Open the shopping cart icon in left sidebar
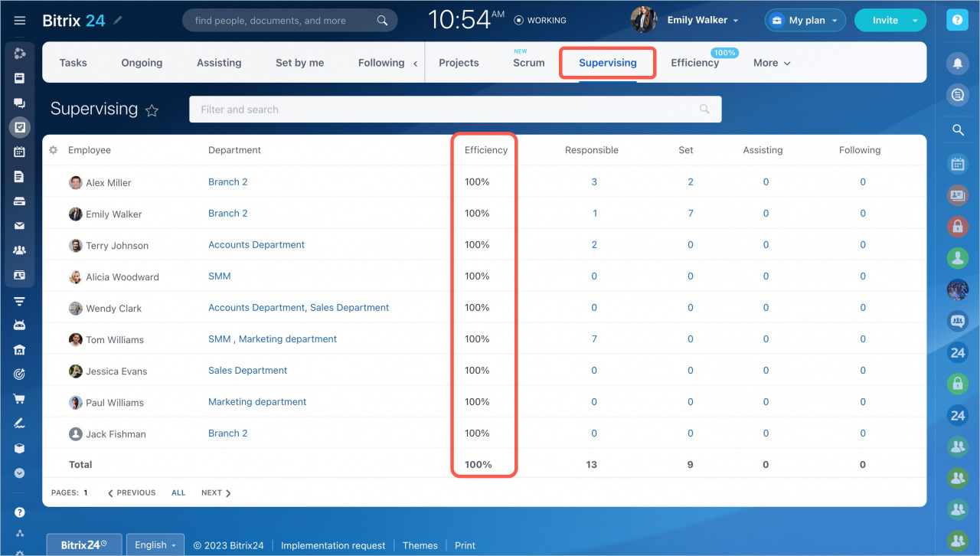The image size is (980, 556). coord(20,399)
